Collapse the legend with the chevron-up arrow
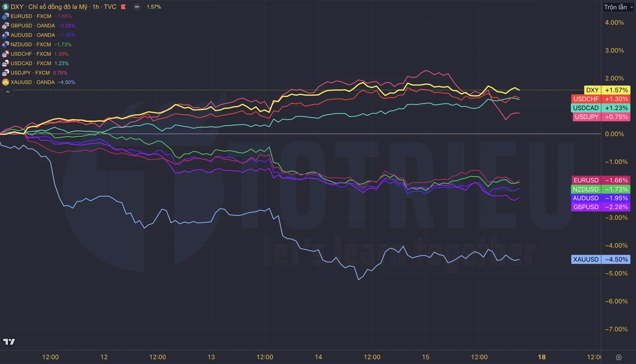636x364 pixels. coord(7,92)
